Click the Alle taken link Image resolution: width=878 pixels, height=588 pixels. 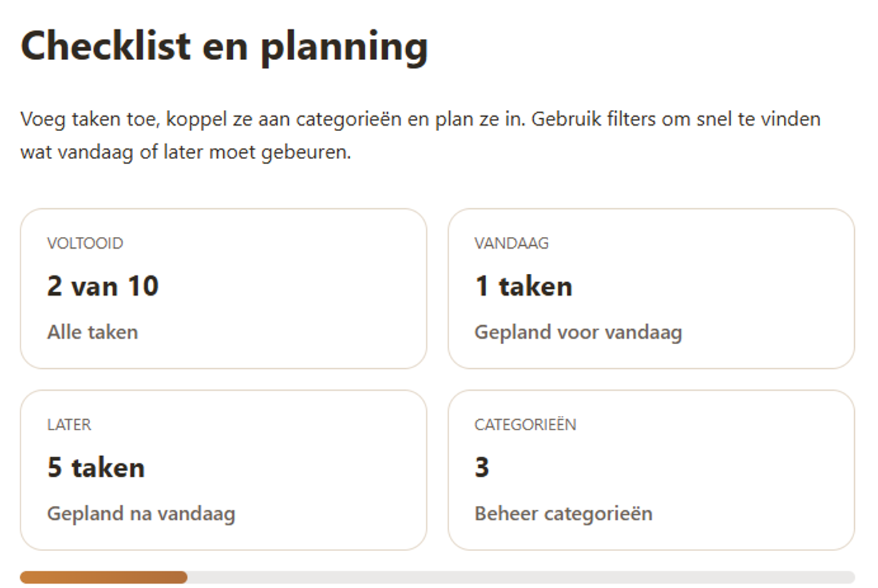pos(91,332)
